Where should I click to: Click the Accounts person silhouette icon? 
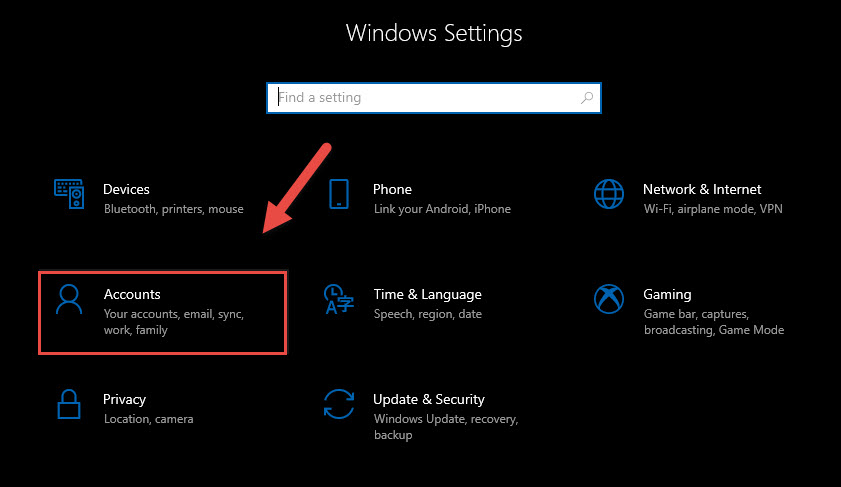click(x=69, y=299)
